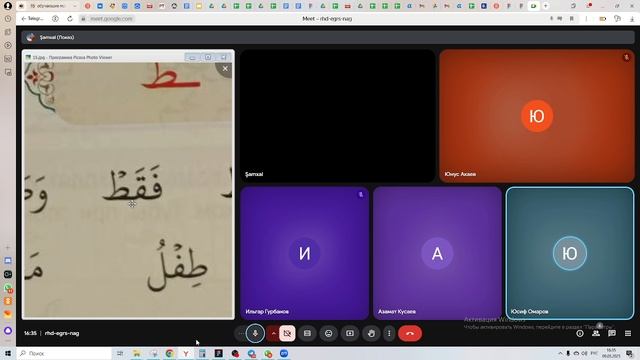Image resolution: width=640 pixels, height=360 pixels.
Task: Open the in-call chat panel
Action: (612, 333)
